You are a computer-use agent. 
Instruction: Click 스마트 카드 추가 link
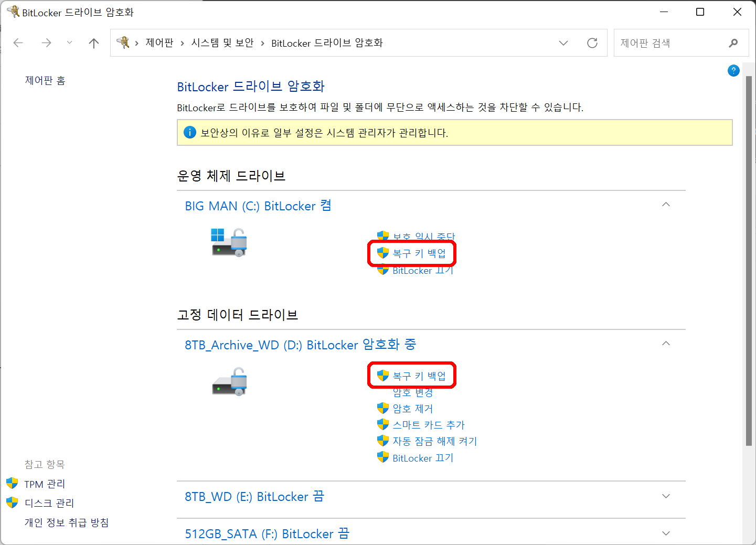(x=429, y=425)
